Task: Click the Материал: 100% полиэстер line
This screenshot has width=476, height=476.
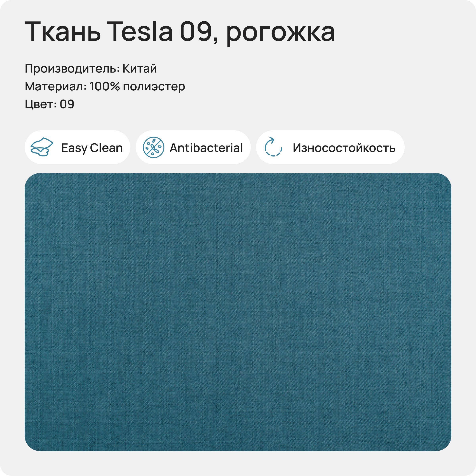Action: (105, 87)
